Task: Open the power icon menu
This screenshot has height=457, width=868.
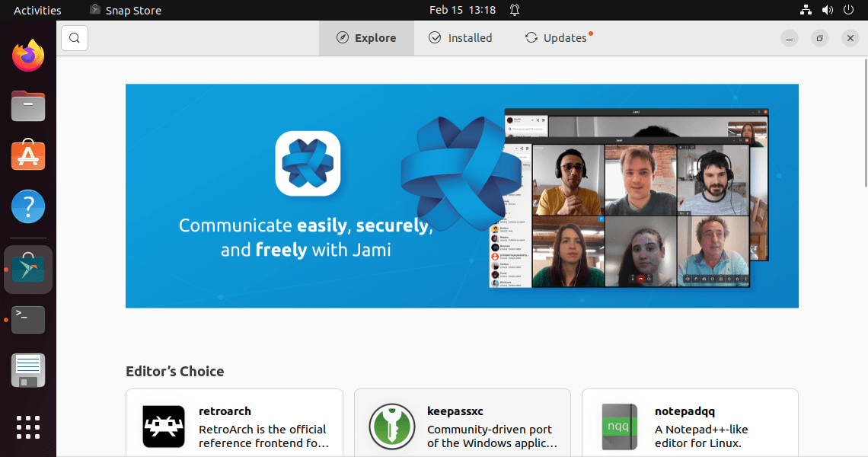Action: tap(849, 10)
